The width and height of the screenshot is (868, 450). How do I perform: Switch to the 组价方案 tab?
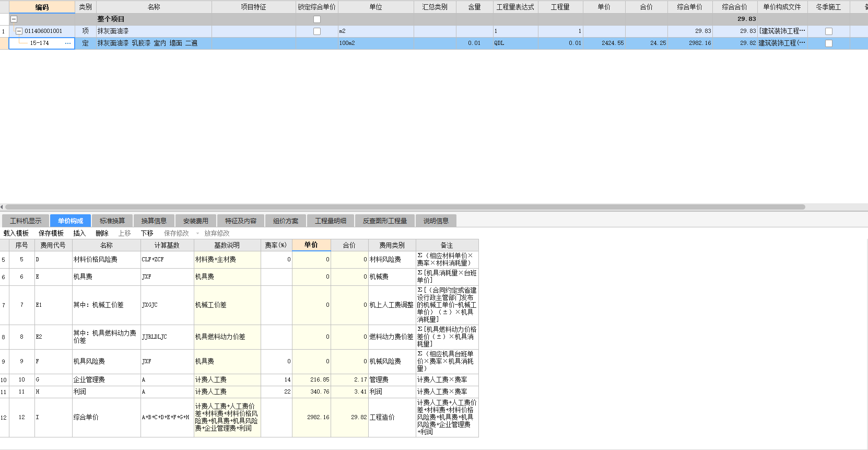click(x=286, y=221)
